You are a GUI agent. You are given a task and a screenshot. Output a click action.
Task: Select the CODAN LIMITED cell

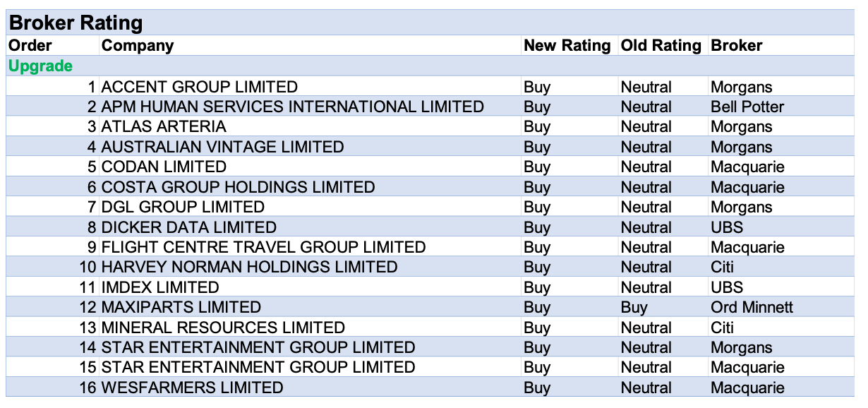(x=164, y=167)
